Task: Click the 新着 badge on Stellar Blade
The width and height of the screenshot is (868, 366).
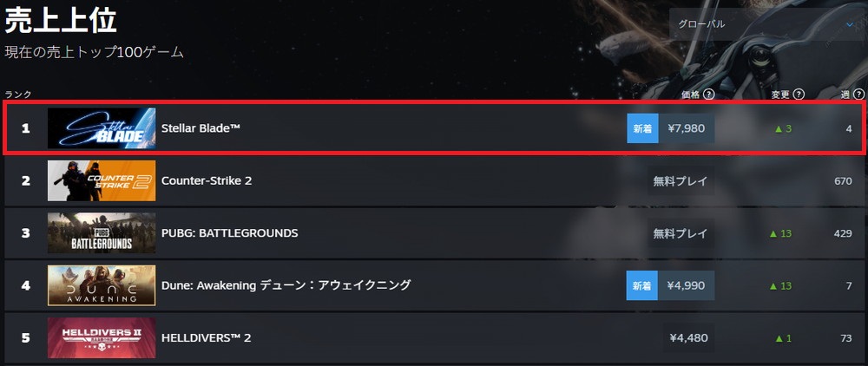Action: coord(642,128)
